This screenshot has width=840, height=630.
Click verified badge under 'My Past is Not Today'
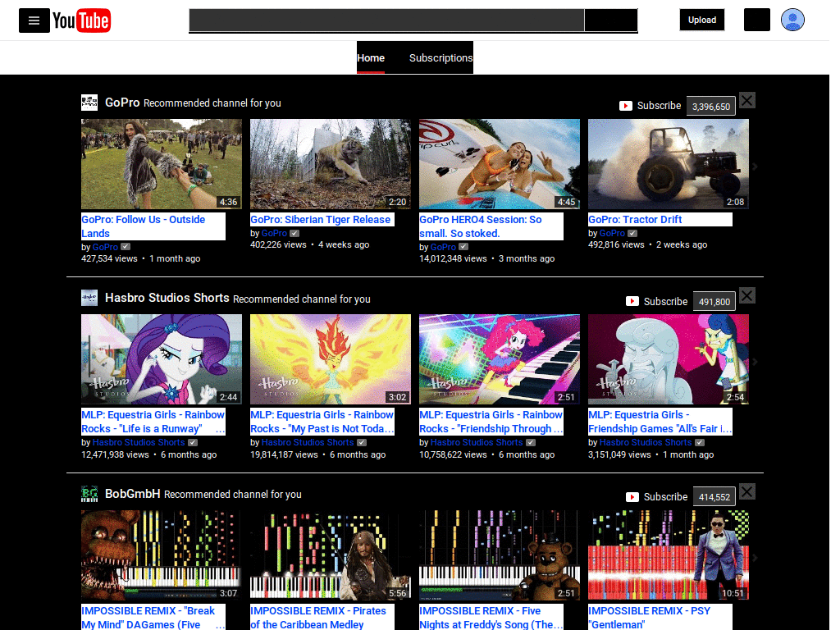pyautogui.click(x=362, y=442)
